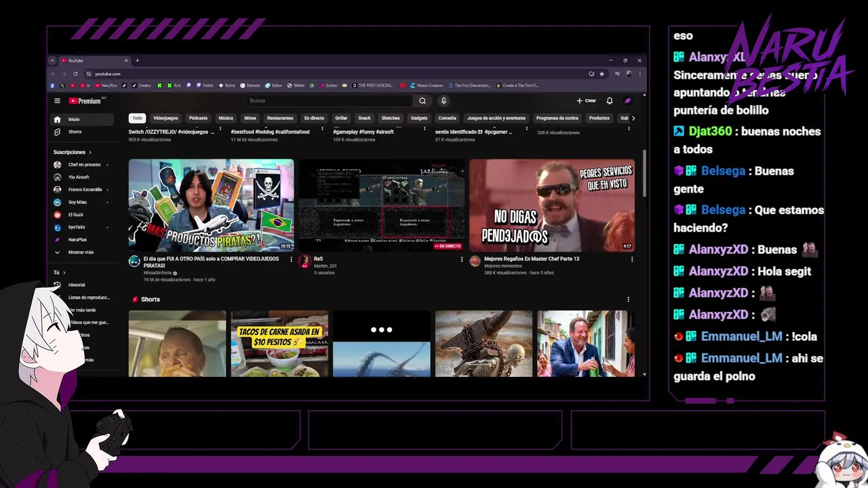
Task: Open the Re5 live stream thumbnail
Action: [382, 205]
